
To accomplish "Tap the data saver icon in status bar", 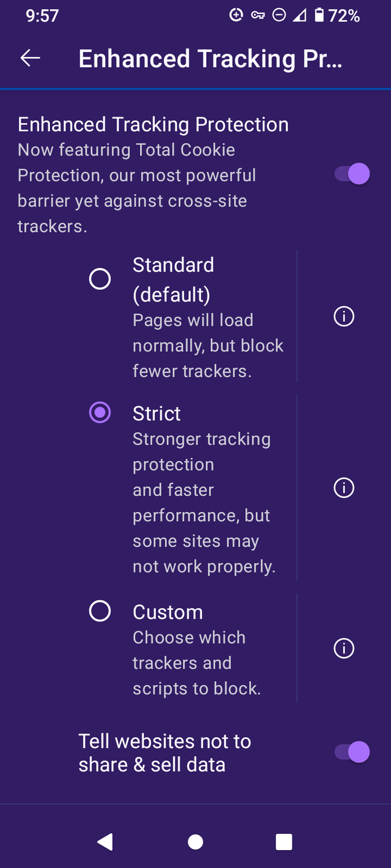I will coord(236,16).
